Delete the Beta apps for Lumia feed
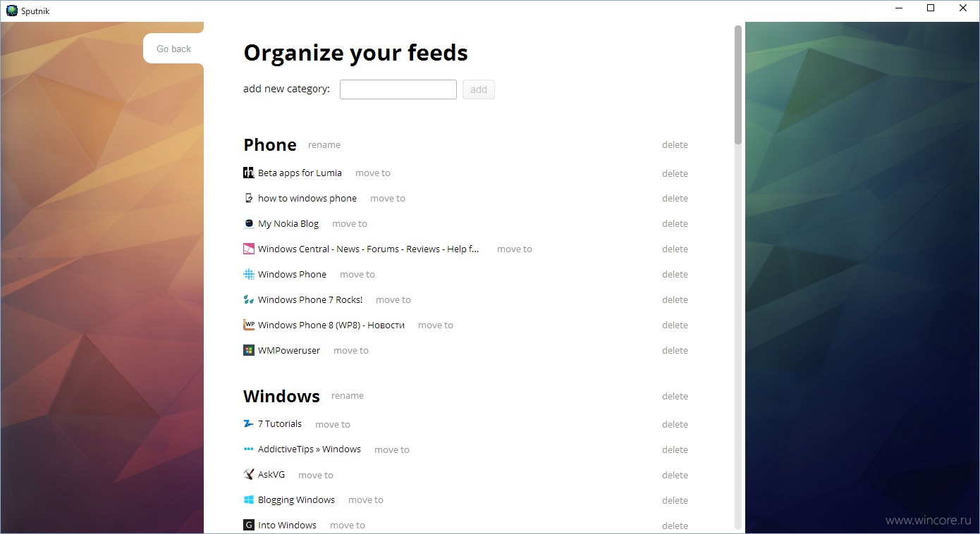The height and width of the screenshot is (534, 980). pyautogui.click(x=675, y=173)
